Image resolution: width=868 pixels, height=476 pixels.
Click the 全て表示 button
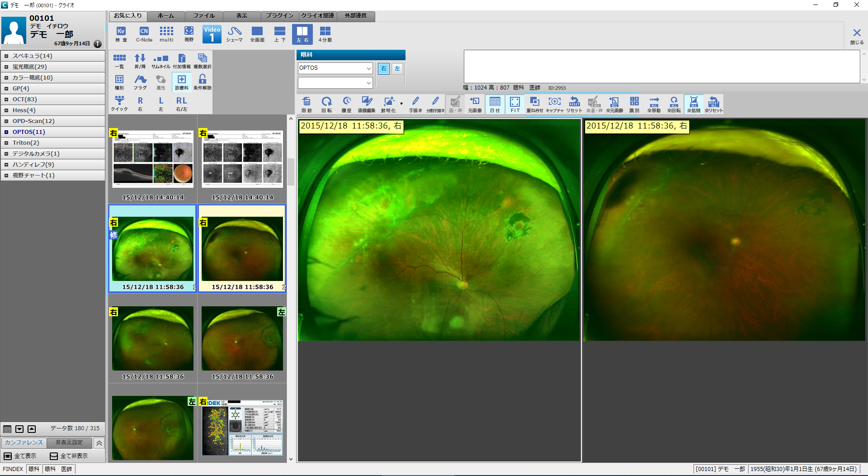coord(20,456)
